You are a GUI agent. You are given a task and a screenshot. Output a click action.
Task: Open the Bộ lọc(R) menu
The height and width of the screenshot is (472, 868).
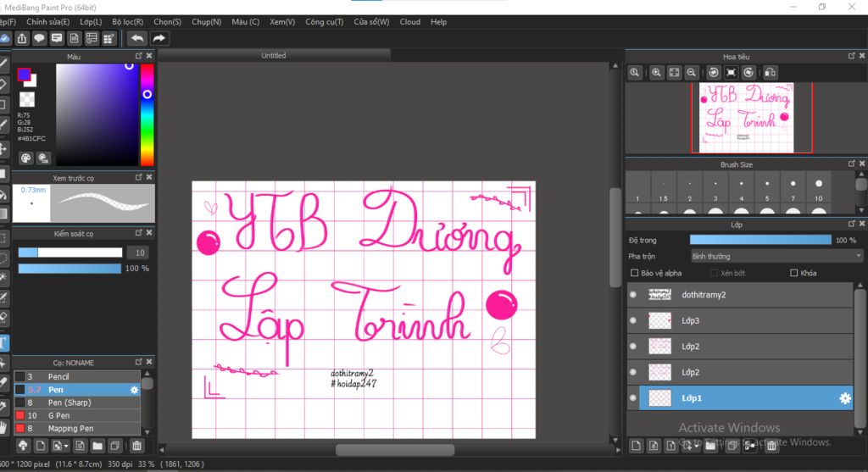pyautogui.click(x=127, y=21)
